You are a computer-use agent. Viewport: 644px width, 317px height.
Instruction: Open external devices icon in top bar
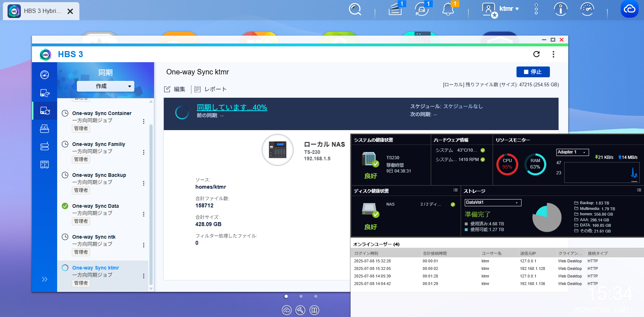422,9
